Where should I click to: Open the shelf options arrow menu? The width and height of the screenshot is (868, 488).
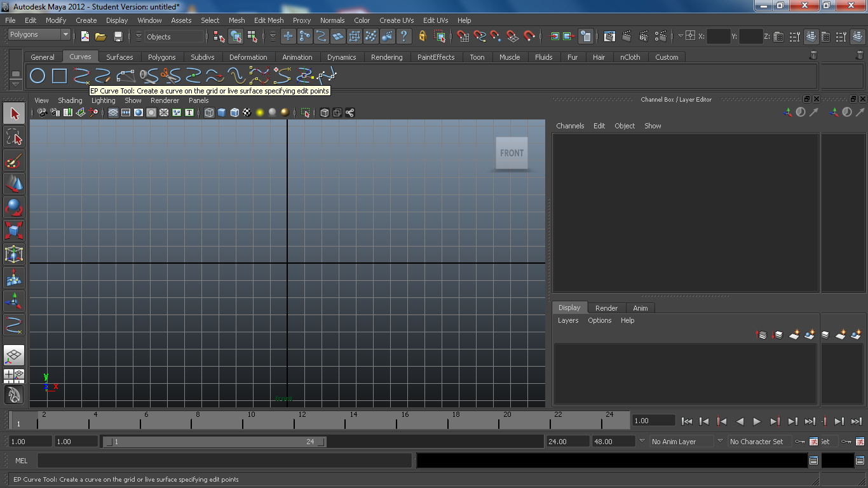[x=16, y=85]
